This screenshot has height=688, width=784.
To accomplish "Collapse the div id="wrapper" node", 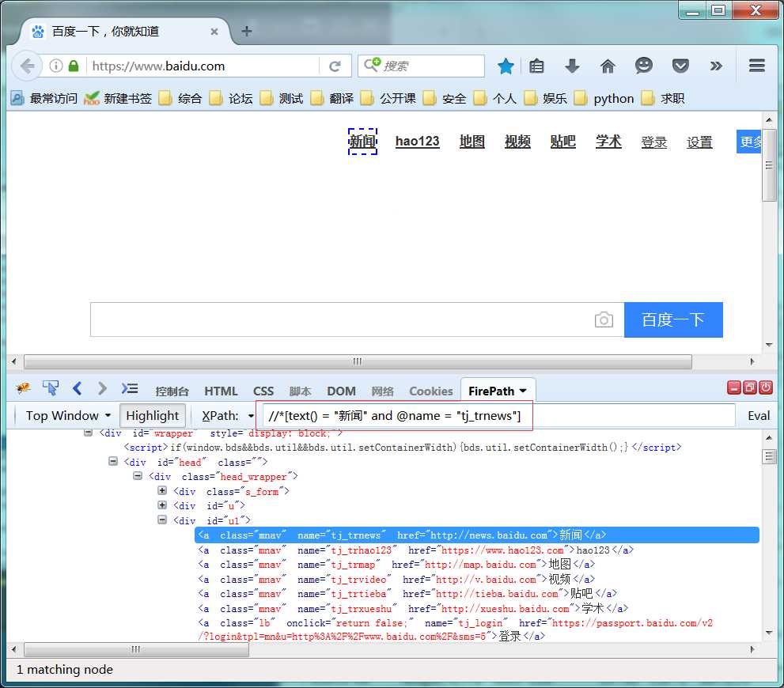I will [x=88, y=433].
